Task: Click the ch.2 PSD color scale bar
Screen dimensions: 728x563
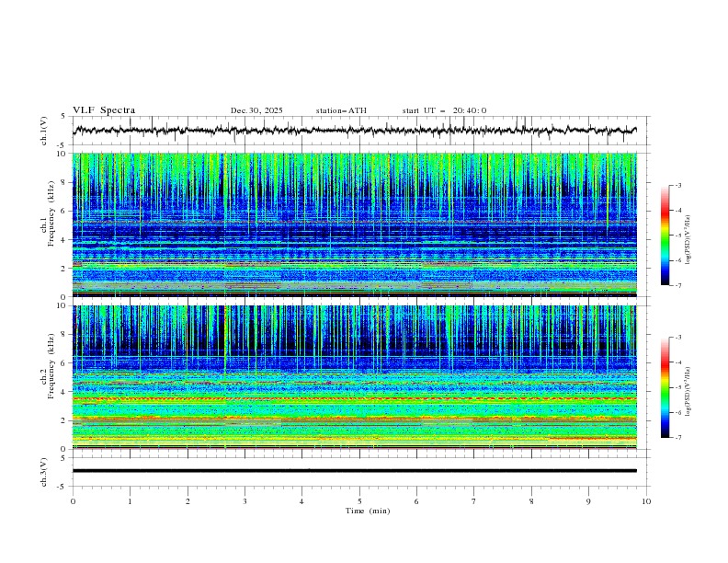Action: coord(665,387)
